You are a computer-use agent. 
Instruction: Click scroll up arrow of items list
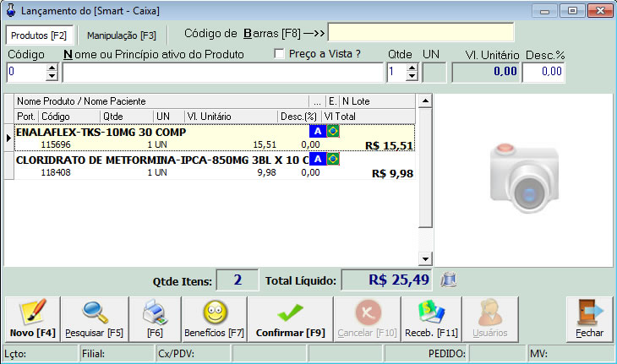pos(425,101)
